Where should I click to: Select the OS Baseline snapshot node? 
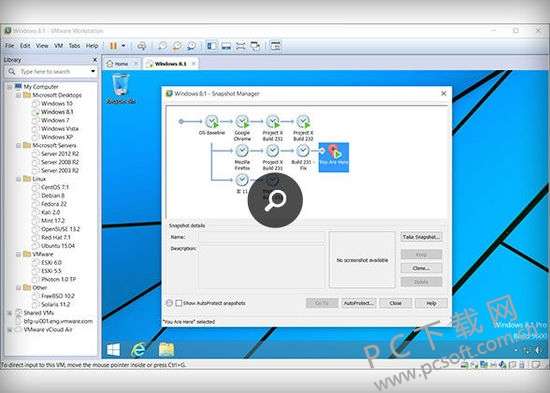(x=212, y=122)
